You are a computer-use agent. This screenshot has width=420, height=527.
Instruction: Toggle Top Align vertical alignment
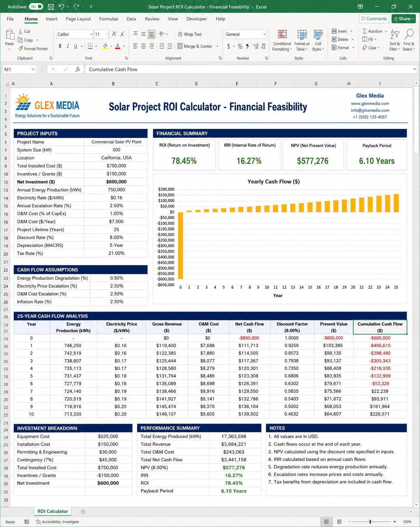135,34
